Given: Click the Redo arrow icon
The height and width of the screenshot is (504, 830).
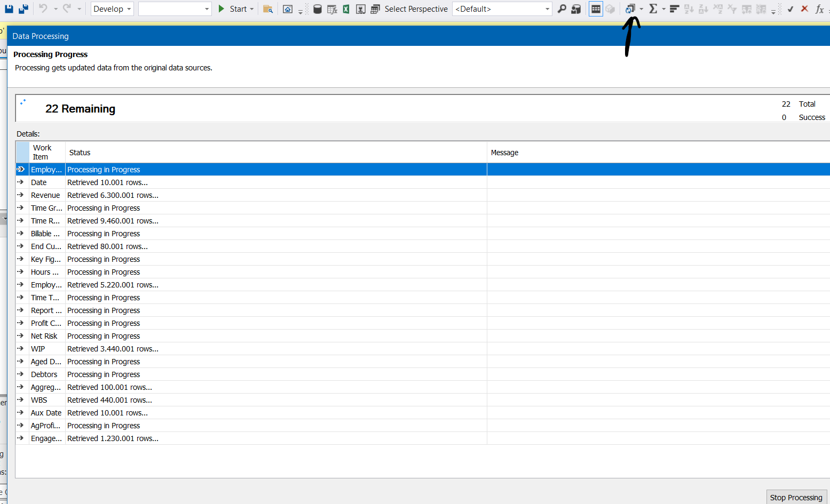Looking at the screenshot, I should coord(67,9).
